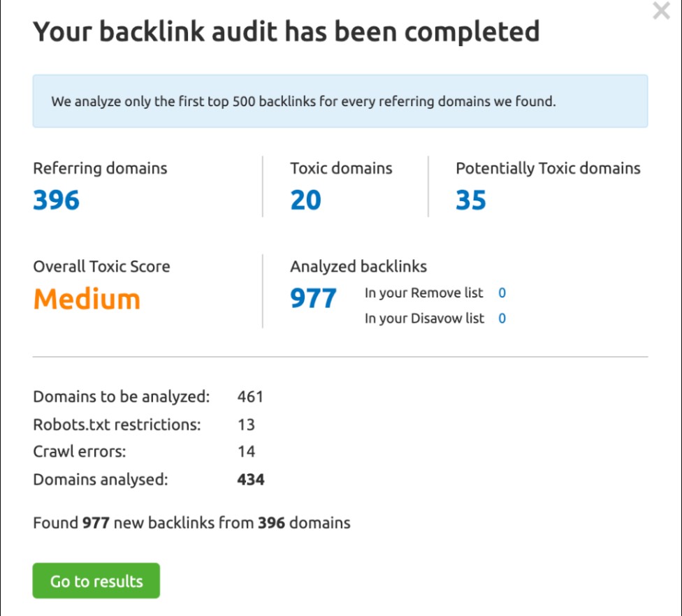Click the Overall Toxic Score label
The image size is (682, 616).
point(101,267)
